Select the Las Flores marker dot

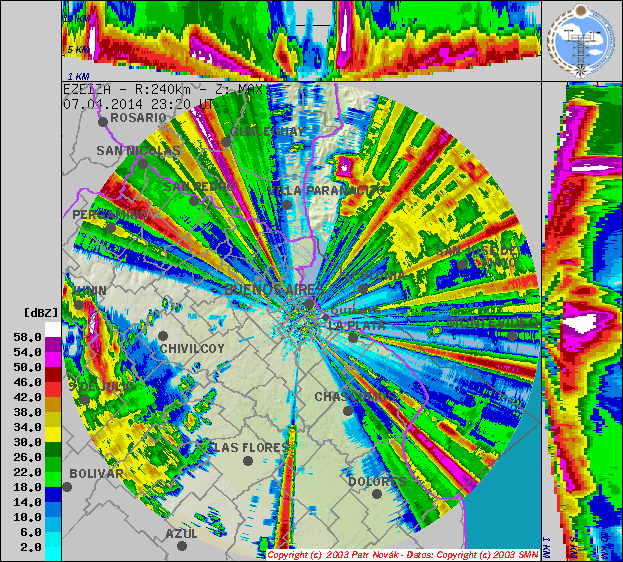(x=248, y=461)
